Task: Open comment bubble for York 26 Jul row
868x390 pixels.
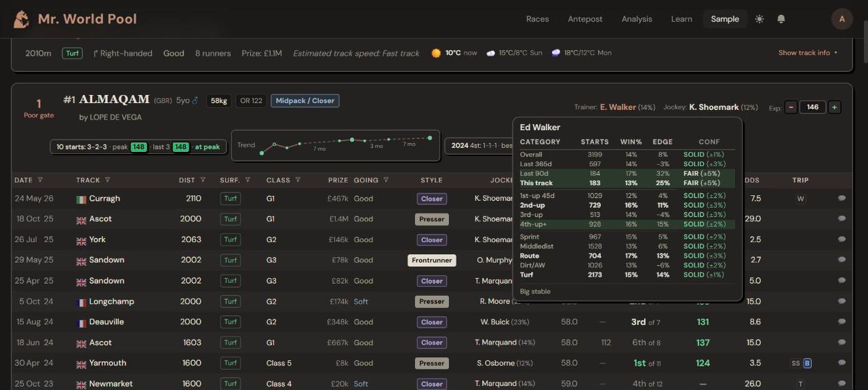Action: click(x=842, y=239)
